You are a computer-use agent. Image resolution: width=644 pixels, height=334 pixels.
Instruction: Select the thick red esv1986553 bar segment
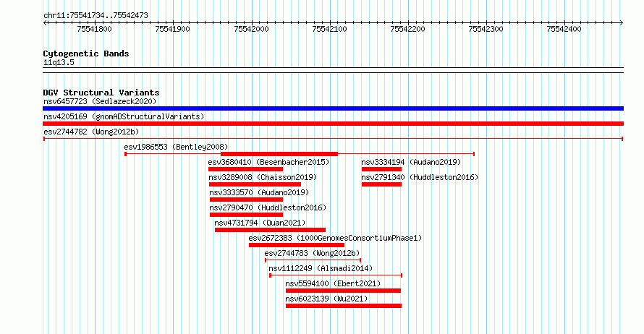[279, 154]
